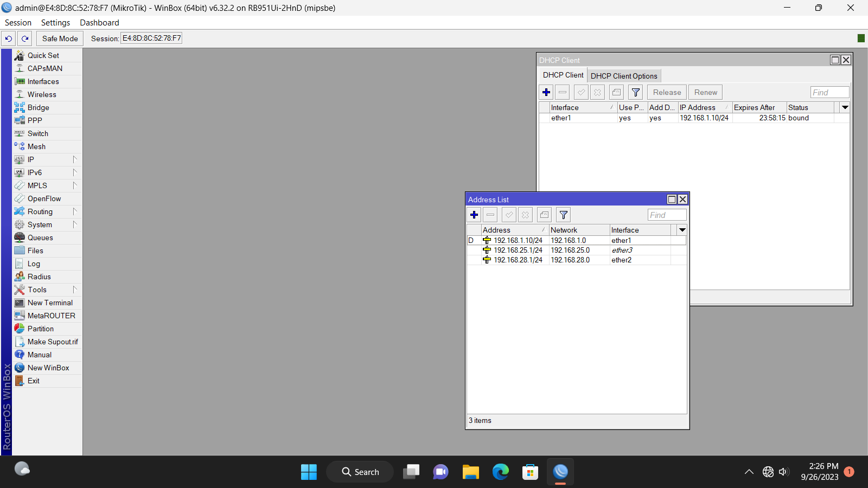Select 192.168.25.1/24 address row
Viewport: 868px width, 488px height.
click(x=577, y=250)
